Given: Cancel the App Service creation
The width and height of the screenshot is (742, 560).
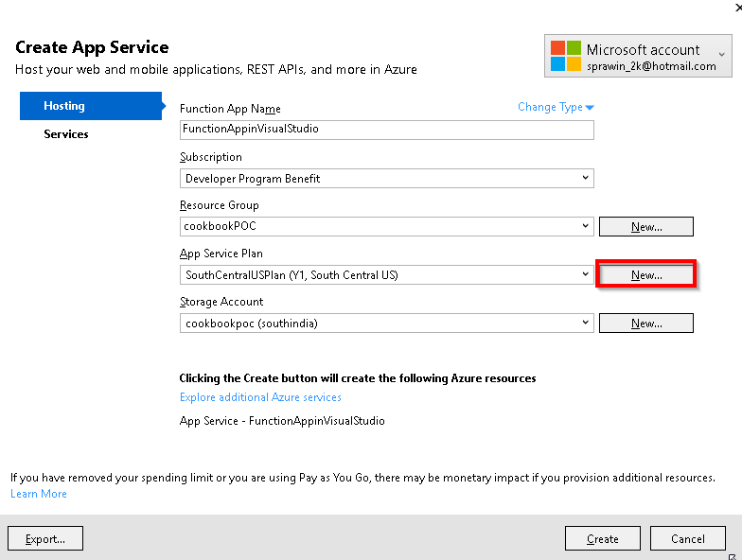Looking at the screenshot, I should [x=687, y=538].
